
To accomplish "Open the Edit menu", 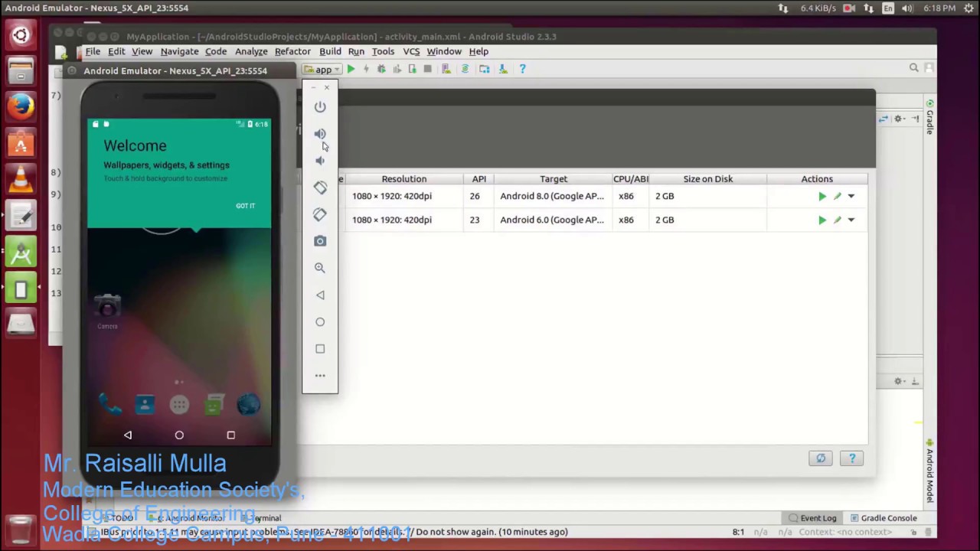I will (x=116, y=51).
